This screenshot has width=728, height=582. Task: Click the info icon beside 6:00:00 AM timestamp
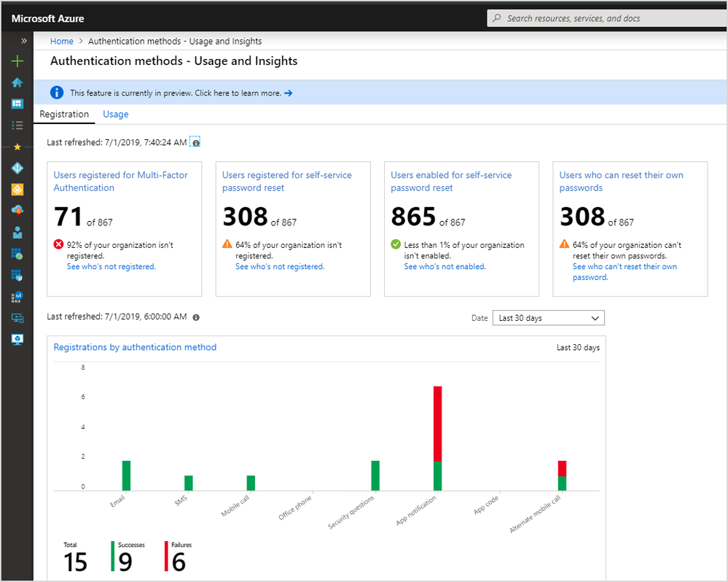[x=195, y=317]
